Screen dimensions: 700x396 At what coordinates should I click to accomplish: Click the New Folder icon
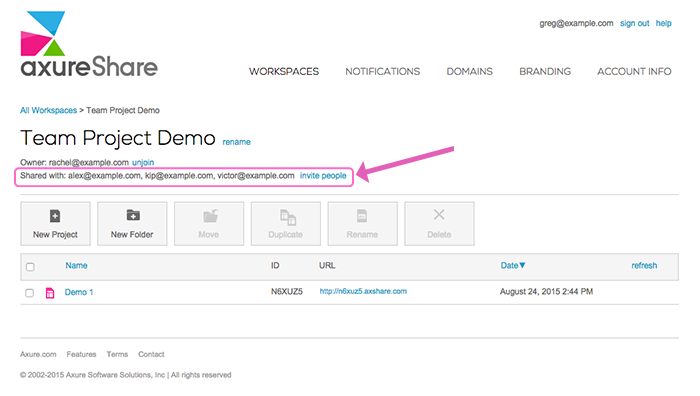click(133, 215)
